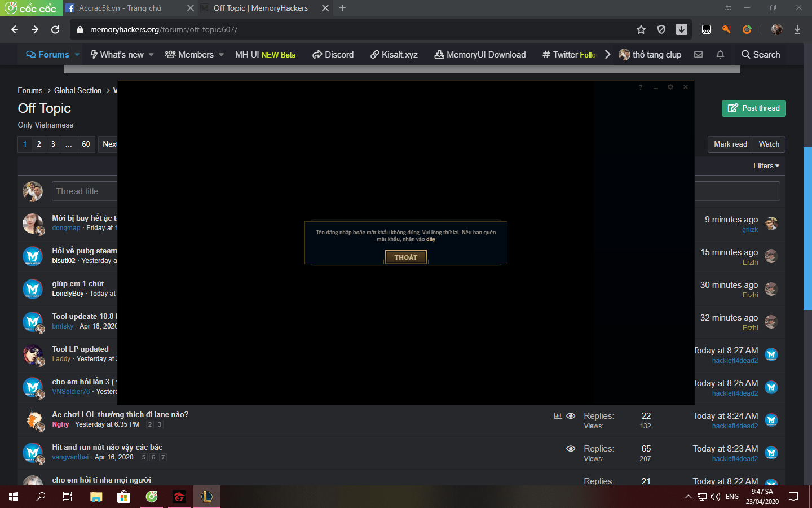Reload the current page

pyautogui.click(x=55, y=29)
